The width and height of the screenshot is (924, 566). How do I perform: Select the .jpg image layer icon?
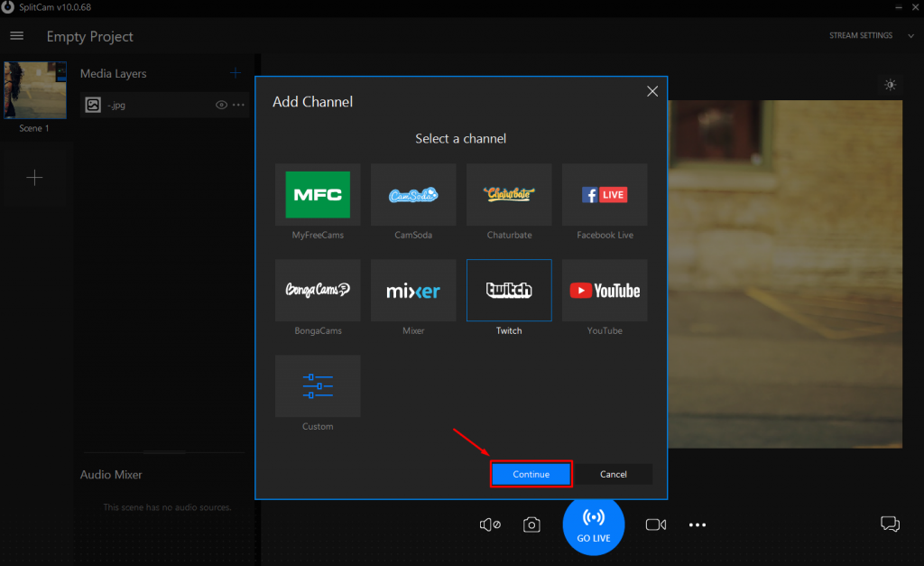93,105
